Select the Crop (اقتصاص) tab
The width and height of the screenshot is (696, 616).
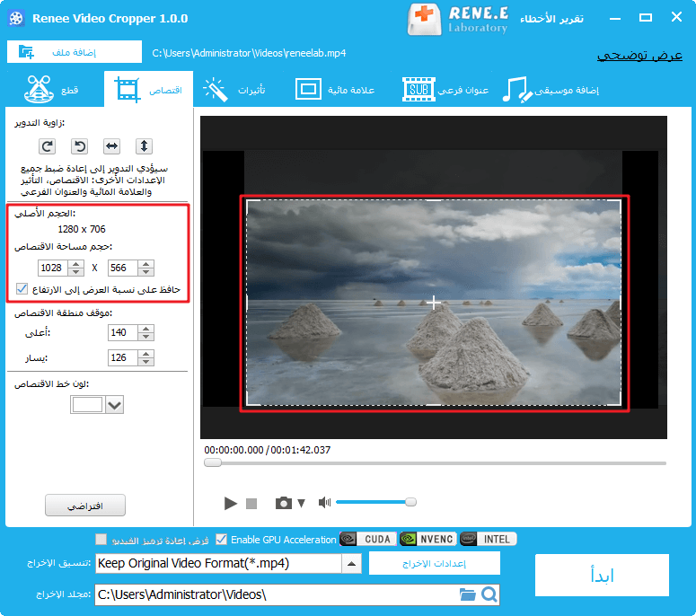[x=149, y=89]
